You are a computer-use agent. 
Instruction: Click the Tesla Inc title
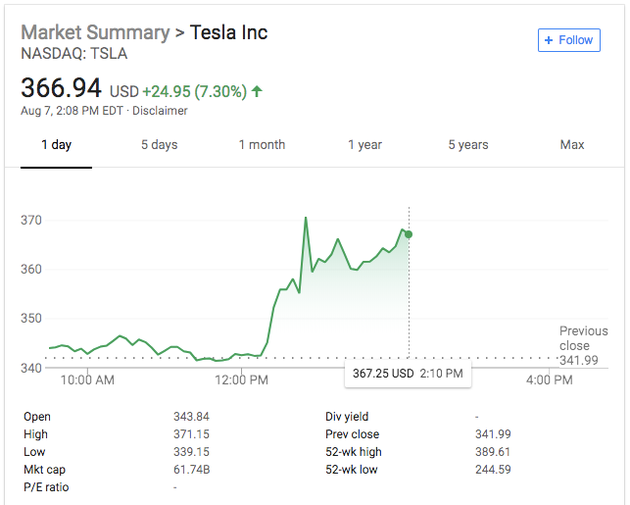[x=229, y=32]
